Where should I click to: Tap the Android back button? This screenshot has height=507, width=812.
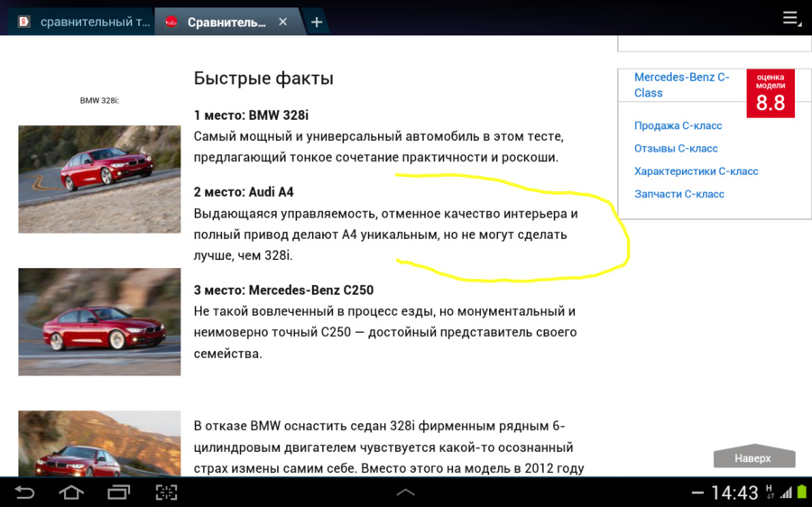point(23,492)
